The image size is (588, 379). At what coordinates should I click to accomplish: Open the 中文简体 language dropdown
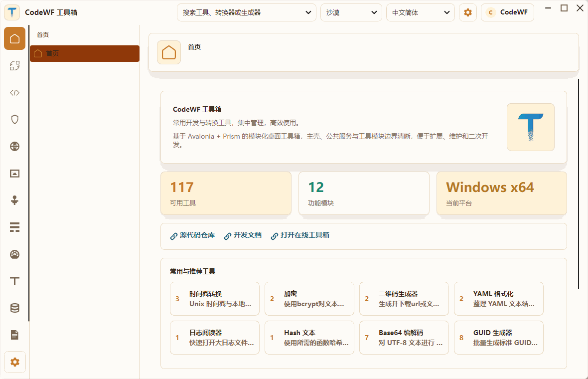[421, 12]
